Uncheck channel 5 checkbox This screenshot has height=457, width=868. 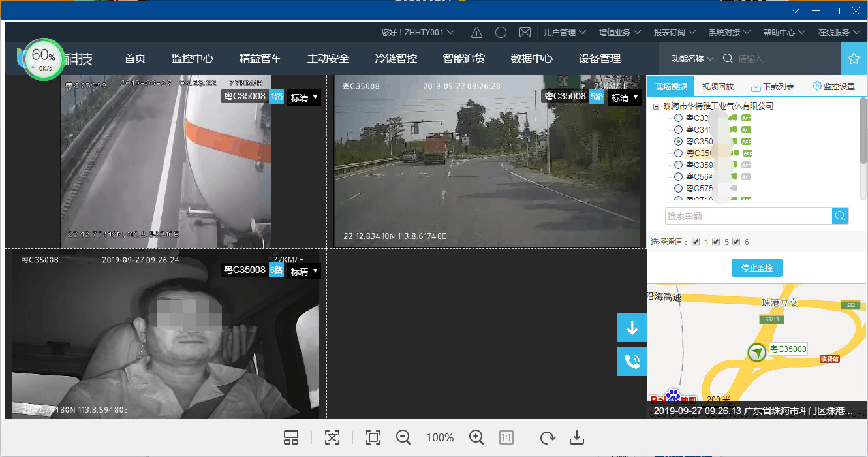coord(716,242)
